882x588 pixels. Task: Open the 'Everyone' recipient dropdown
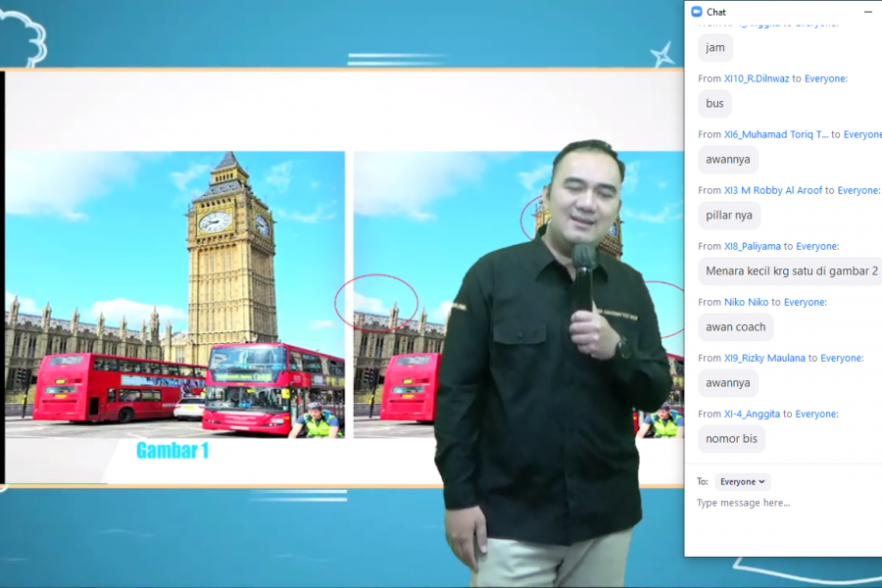click(743, 482)
